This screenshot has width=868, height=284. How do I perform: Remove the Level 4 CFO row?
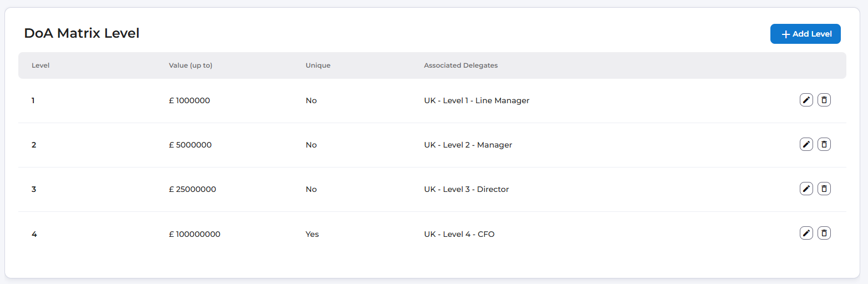(x=824, y=233)
